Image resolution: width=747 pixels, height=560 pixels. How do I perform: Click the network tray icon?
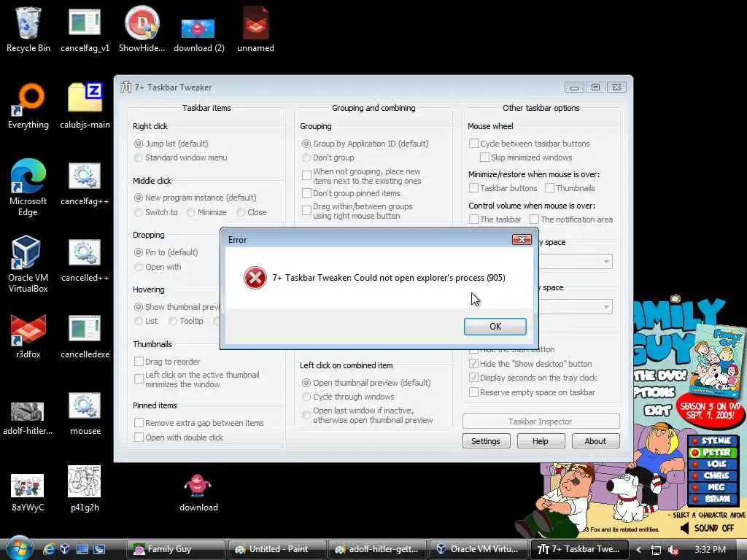(x=656, y=550)
